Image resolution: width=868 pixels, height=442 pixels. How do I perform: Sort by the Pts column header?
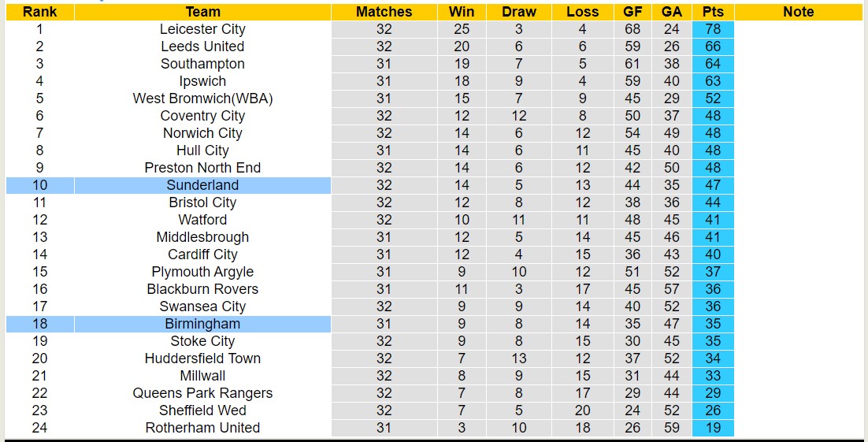pos(713,12)
